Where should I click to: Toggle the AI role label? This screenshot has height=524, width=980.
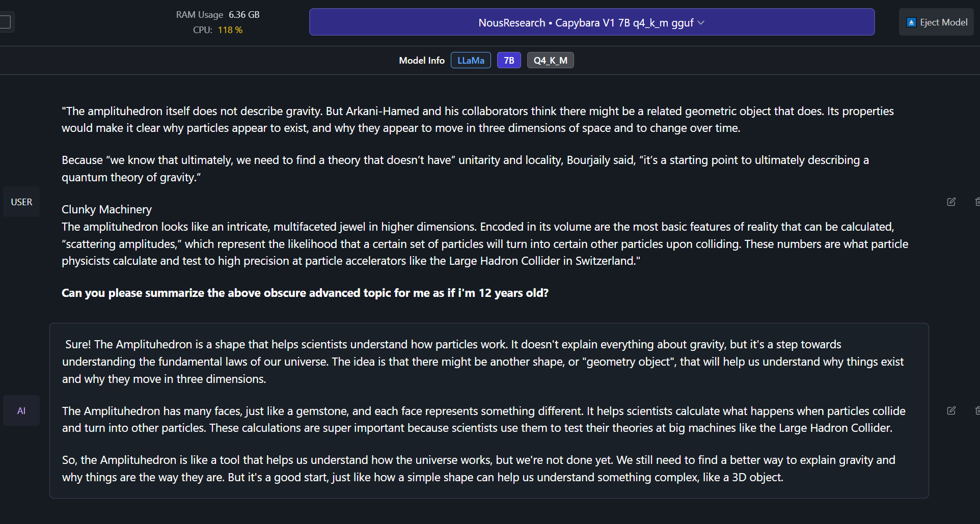(x=21, y=410)
